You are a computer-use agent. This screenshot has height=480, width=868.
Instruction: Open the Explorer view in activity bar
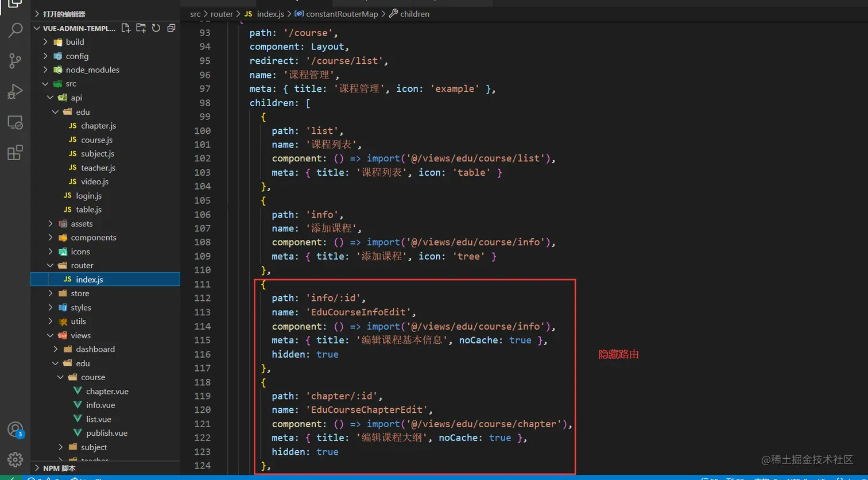pos(15,5)
